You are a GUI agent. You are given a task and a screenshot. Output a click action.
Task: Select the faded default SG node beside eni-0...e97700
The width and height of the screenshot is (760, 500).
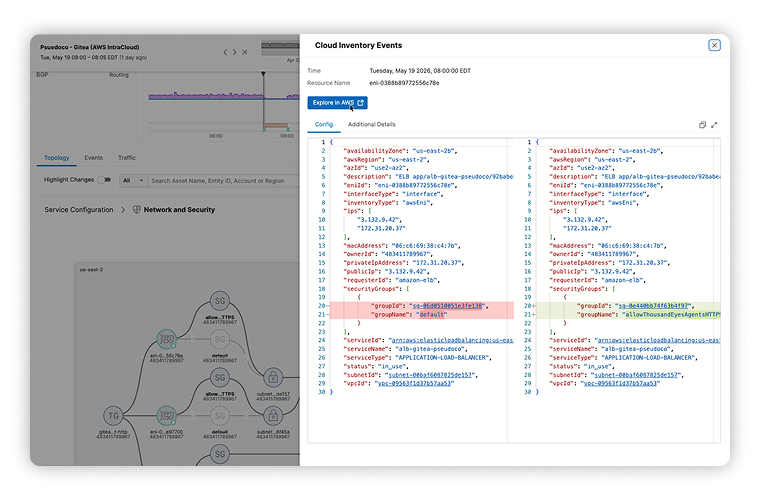(x=220, y=416)
